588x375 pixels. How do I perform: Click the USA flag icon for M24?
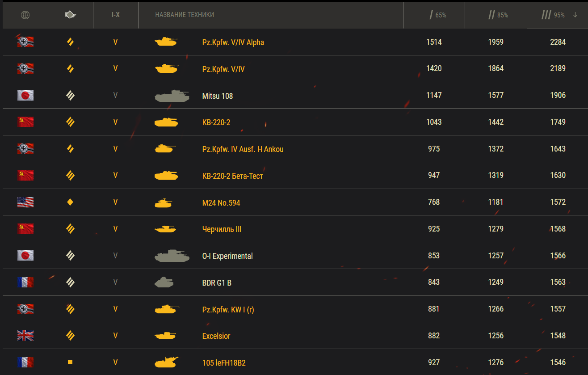point(25,202)
